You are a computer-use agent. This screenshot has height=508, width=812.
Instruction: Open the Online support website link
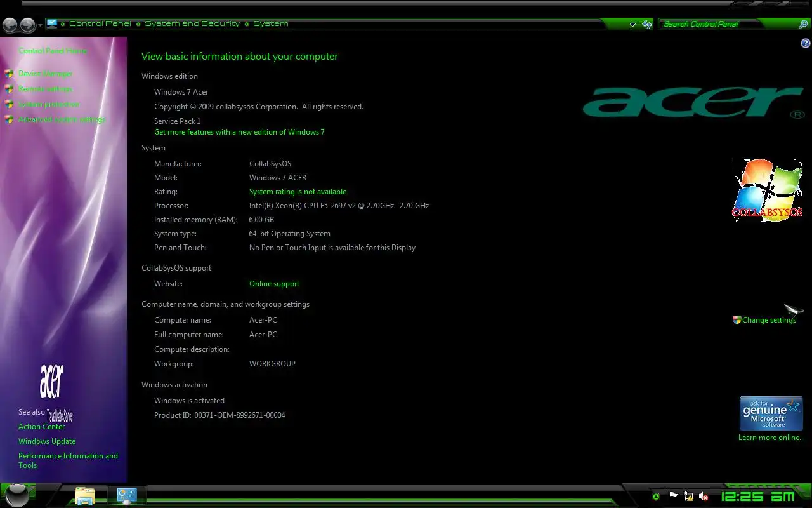click(x=274, y=284)
